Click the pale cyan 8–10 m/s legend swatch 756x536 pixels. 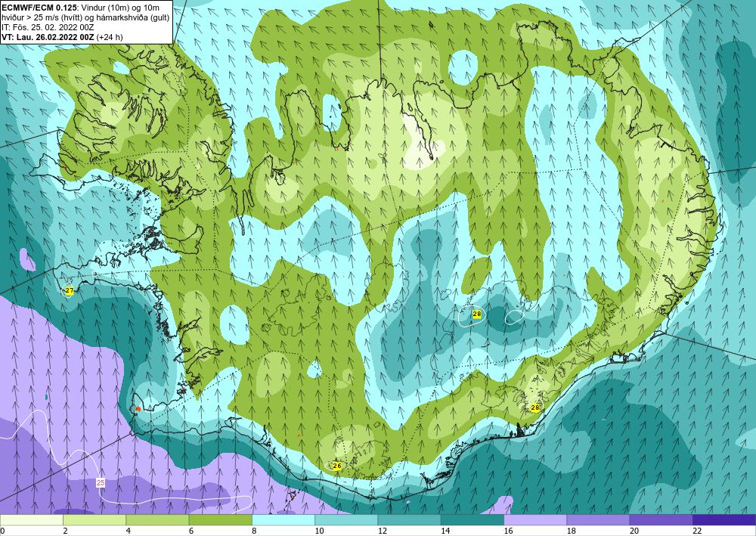click(283, 520)
